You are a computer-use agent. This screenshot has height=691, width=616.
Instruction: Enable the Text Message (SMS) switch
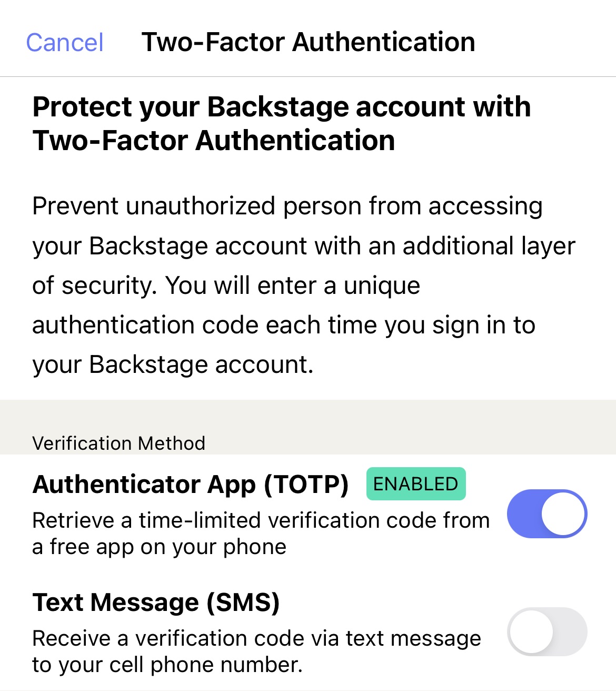pyautogui.click(x=547, y=631)
